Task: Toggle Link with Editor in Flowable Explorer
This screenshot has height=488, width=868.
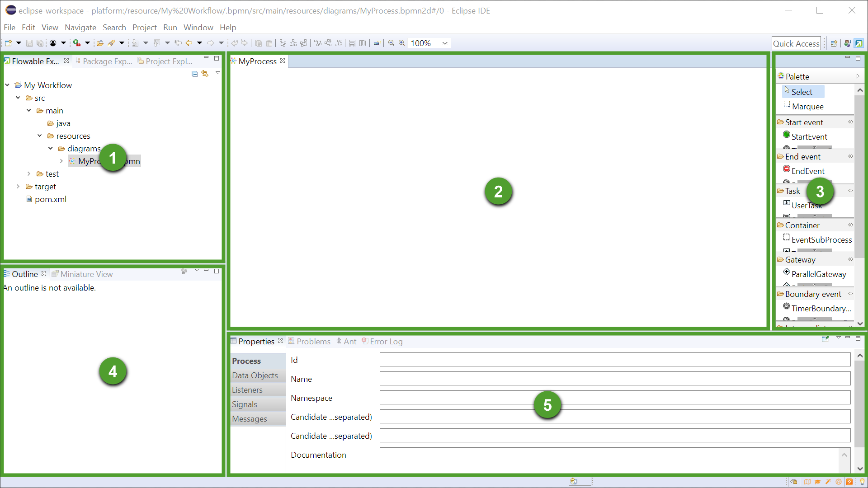Action: click(x=205, y=74)
